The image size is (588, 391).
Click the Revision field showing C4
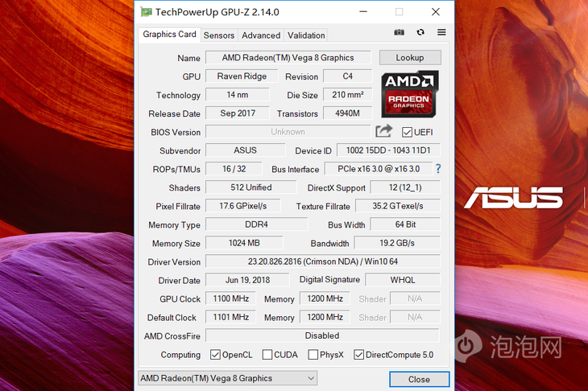click(348, 76)
